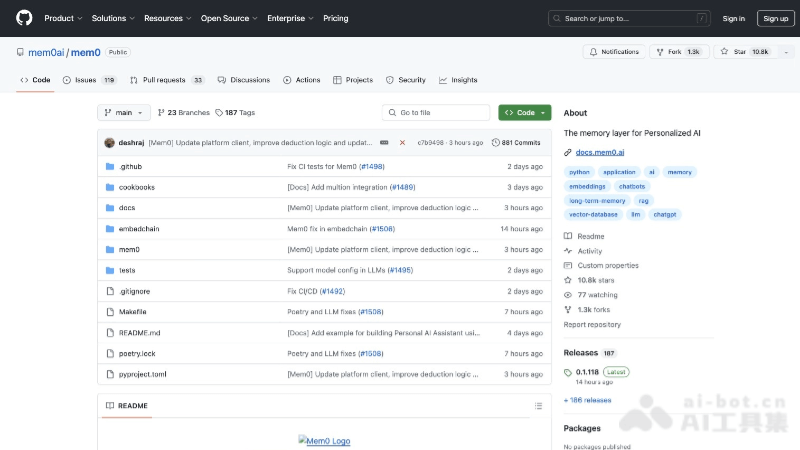Select the python topic tag
This screenshot has width=800, height=450.
[579, 172]
